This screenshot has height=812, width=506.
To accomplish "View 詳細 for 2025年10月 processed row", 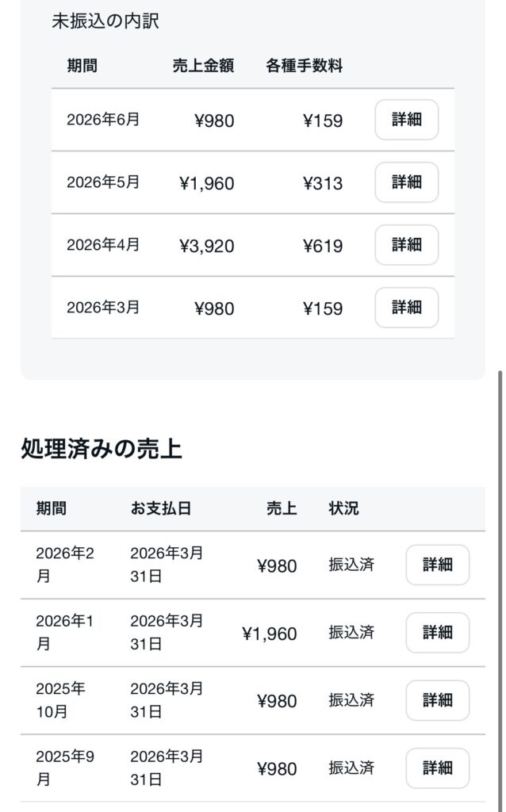I will pyautogui.click(x=438, y=701).
